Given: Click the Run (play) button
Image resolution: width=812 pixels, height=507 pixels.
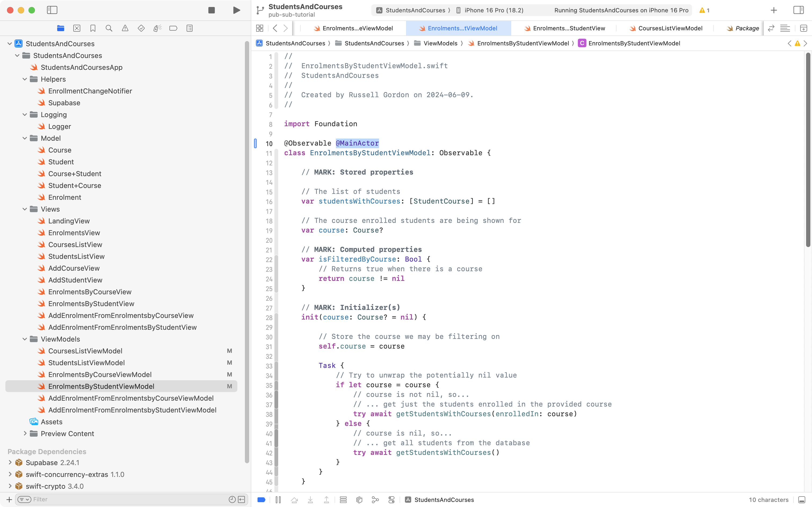Looking at the screenshot, I should point(236,10).
